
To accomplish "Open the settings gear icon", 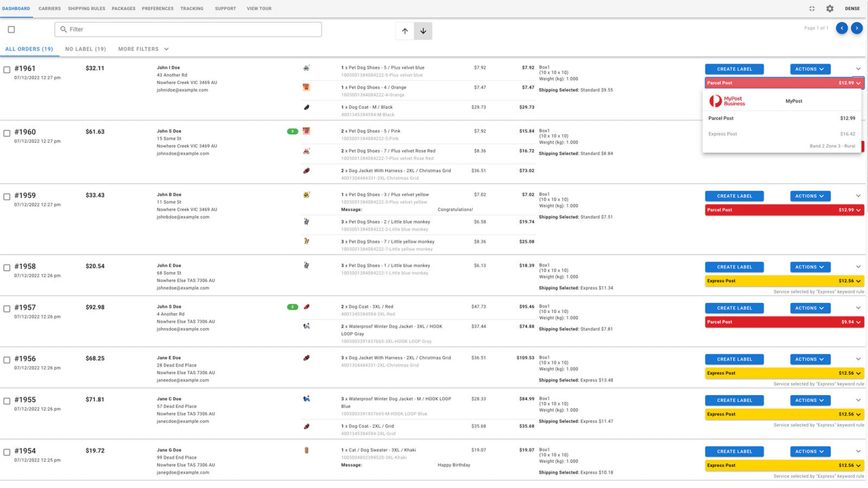I will pos(829,9).
